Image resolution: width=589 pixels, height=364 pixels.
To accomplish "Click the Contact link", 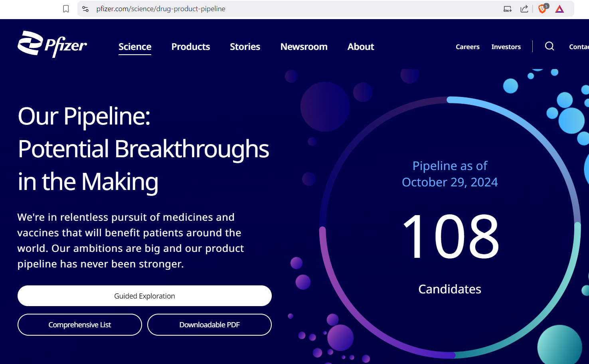I will coord(579,47).
